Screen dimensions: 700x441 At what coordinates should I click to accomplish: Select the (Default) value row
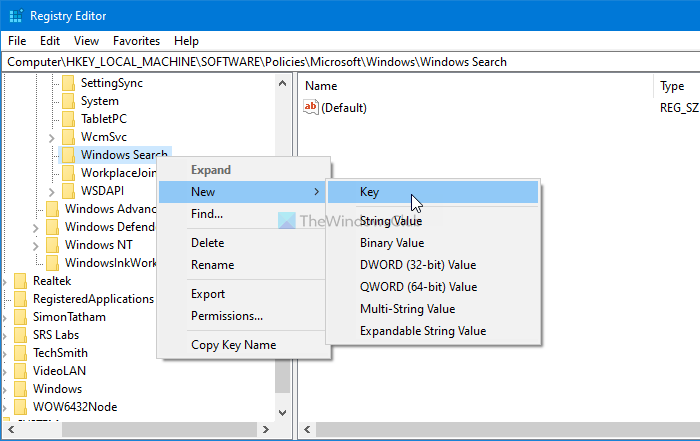[x=499, y=108]
